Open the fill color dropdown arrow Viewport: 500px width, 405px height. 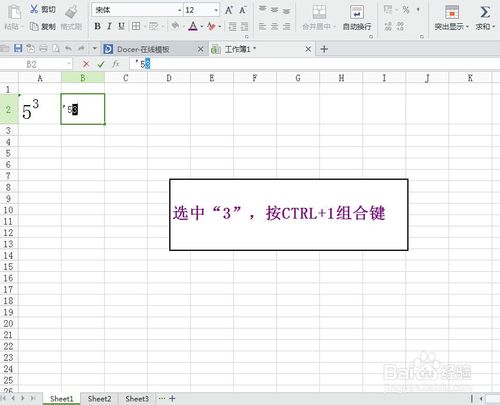pos(183,26)
